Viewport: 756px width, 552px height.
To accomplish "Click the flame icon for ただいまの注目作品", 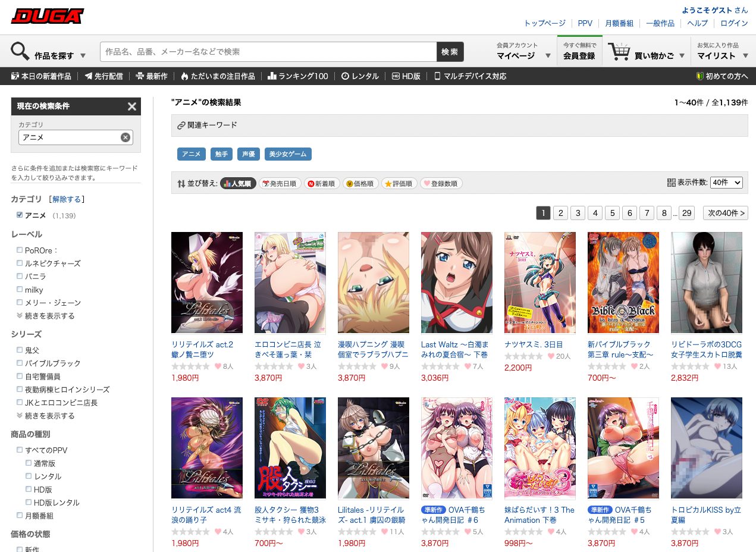I will 184,76.
